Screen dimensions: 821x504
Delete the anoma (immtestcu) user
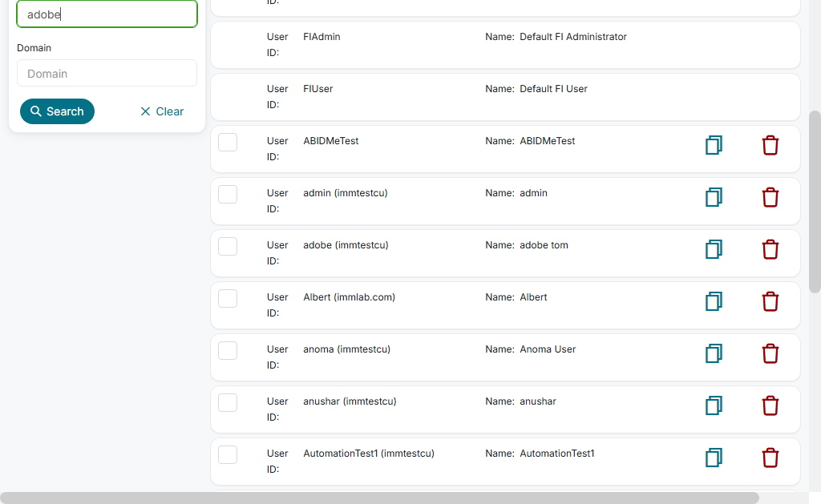click(770, 353)
